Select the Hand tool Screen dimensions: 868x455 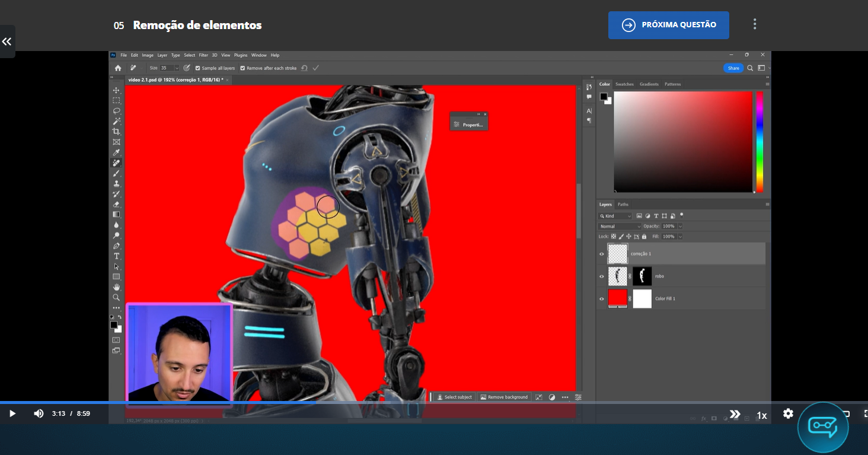[116, 287]
